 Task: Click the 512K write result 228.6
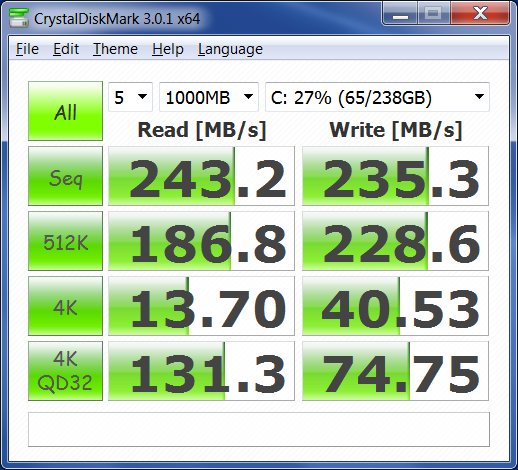[x=395, y=241]
